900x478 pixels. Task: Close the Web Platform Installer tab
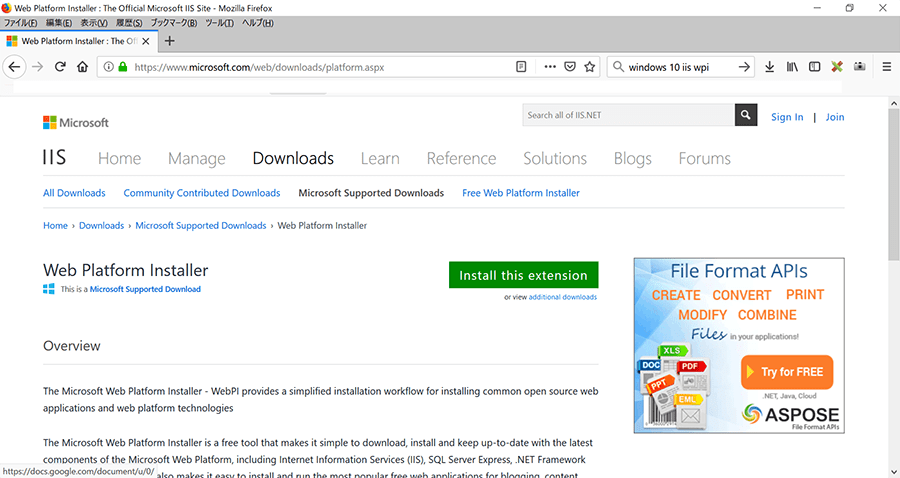(x=146, y=41)
